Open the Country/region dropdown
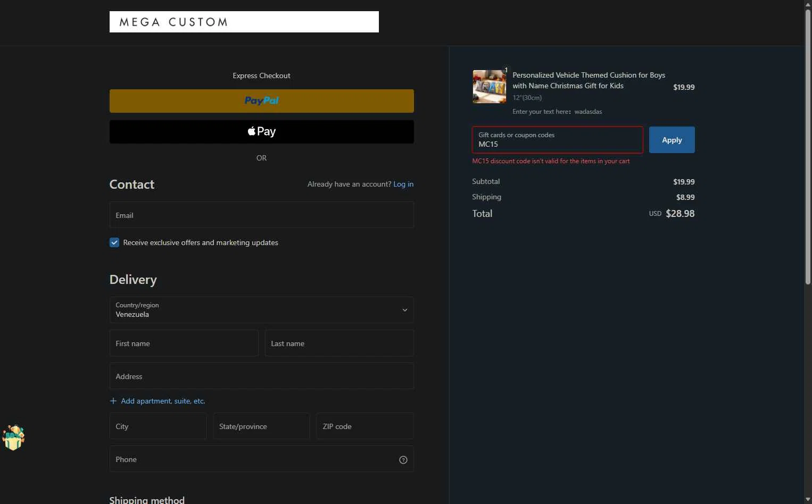This screenshot has height=504, width=812. (x=261, y=310)
